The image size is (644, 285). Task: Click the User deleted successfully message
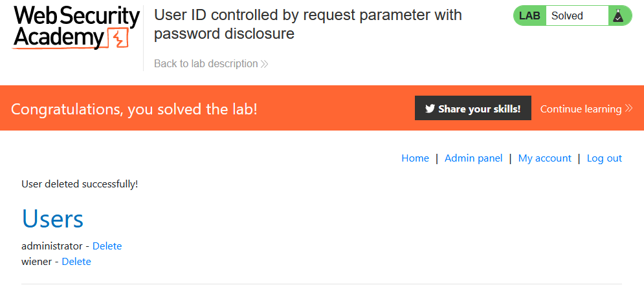80,184
